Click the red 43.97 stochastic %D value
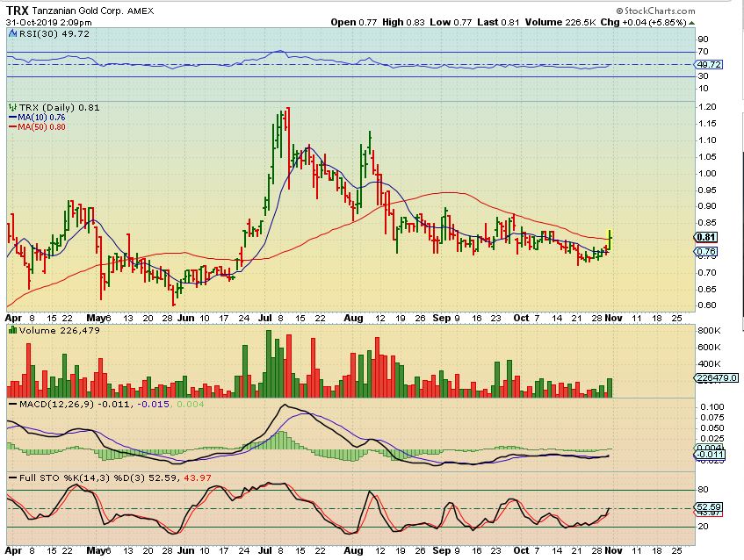 click(198, 477)
